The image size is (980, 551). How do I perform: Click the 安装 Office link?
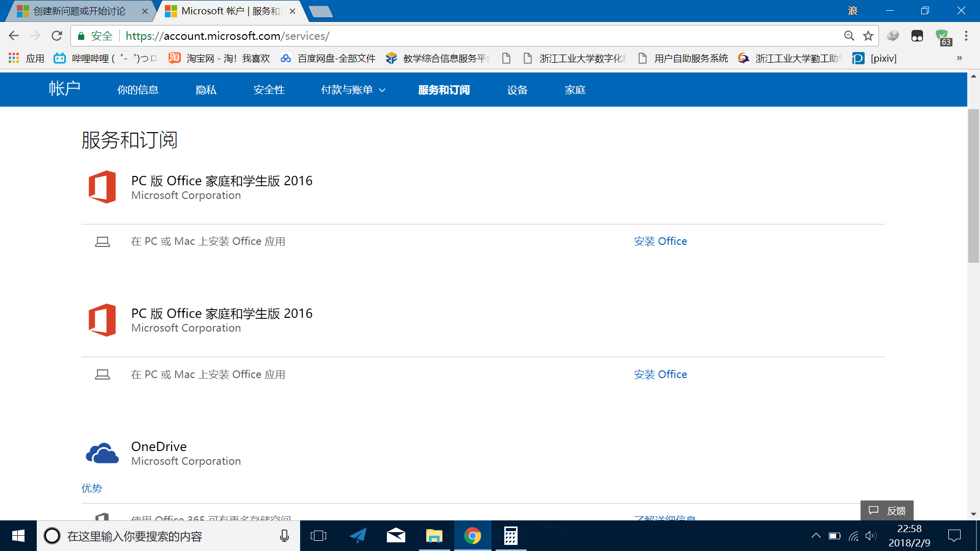pyautogui.click(x=660, y=241)
